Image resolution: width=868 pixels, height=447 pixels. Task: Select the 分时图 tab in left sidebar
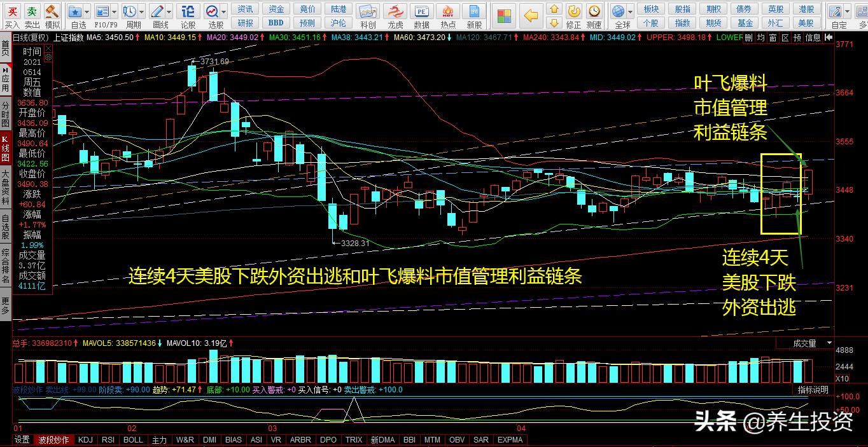click(5, 113)
